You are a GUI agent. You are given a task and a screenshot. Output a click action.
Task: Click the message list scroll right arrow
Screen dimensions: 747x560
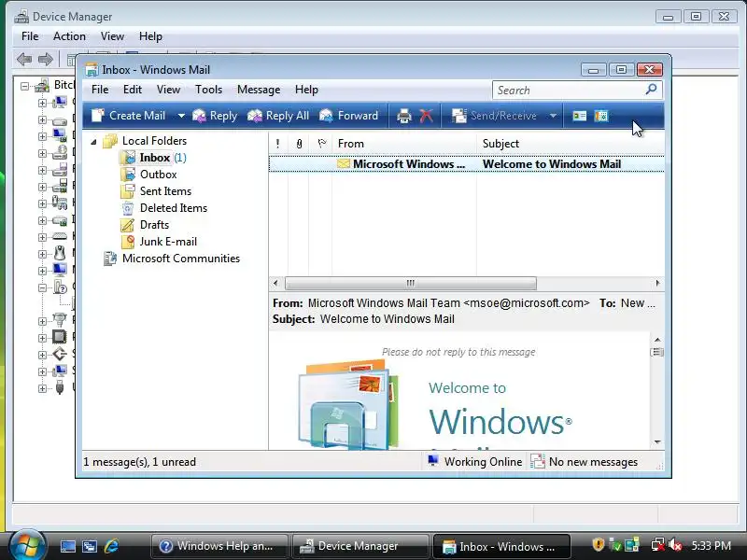(x=658, y=283)
